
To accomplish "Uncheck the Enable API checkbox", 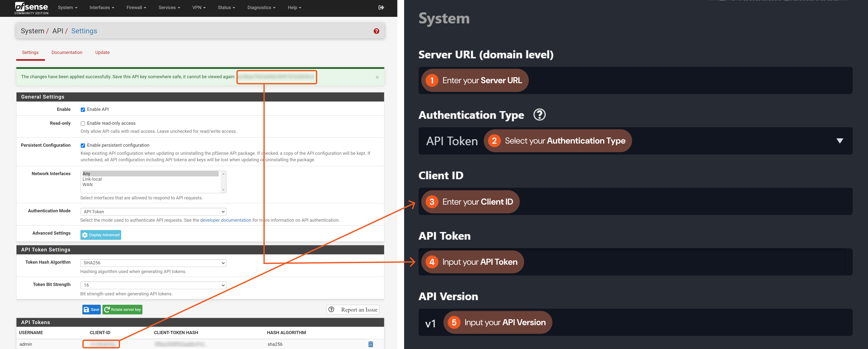I will tap(83, 110).
